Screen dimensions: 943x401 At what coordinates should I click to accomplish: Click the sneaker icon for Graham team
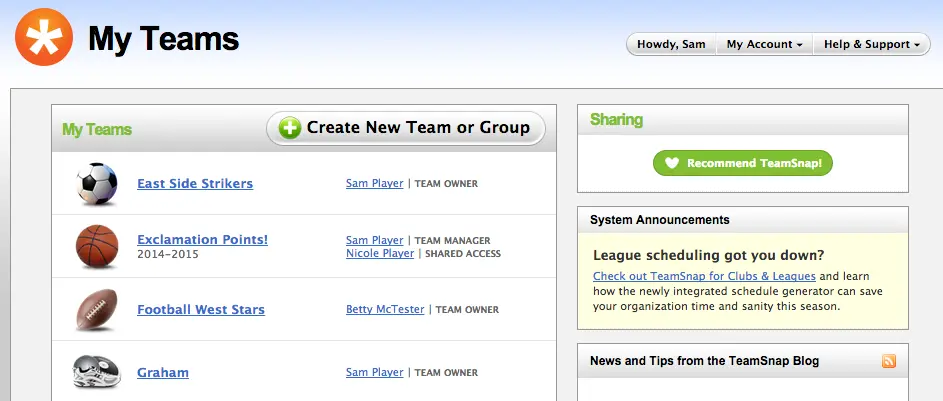pyautogui.click(x=97, y=372)
